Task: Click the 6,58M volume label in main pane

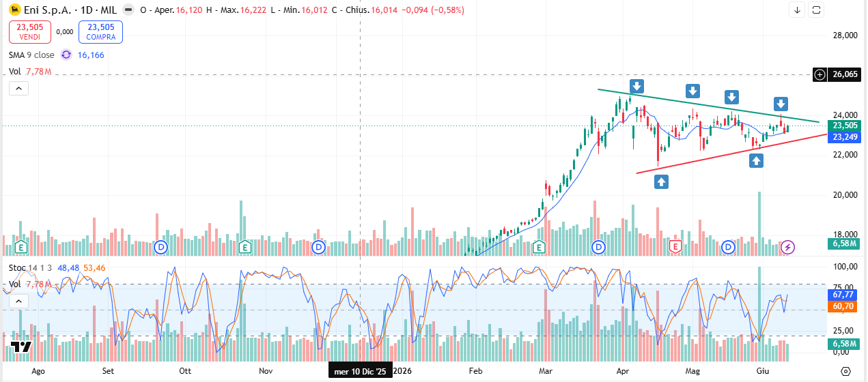Action: point(845,244)
